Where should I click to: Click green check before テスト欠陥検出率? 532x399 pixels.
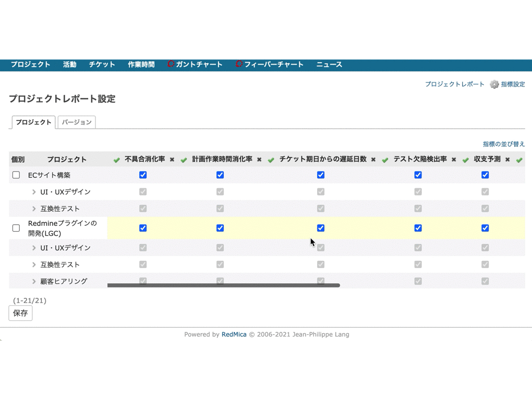click(385, 160)
